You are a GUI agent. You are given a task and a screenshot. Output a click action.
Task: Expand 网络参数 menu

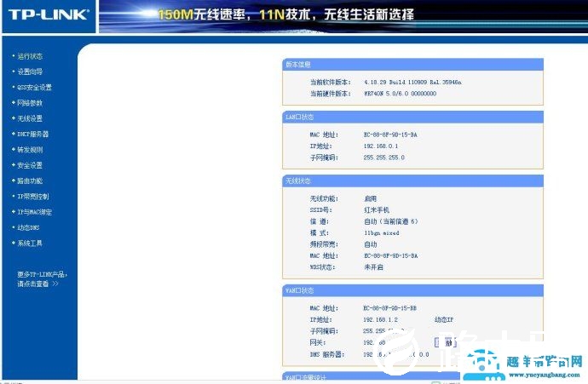(x=30, y=103)
